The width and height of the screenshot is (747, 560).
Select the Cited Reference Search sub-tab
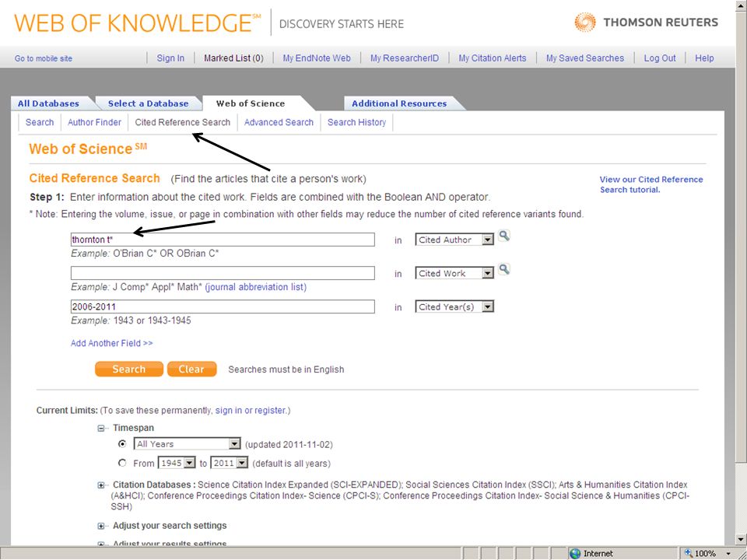[182, 122]
